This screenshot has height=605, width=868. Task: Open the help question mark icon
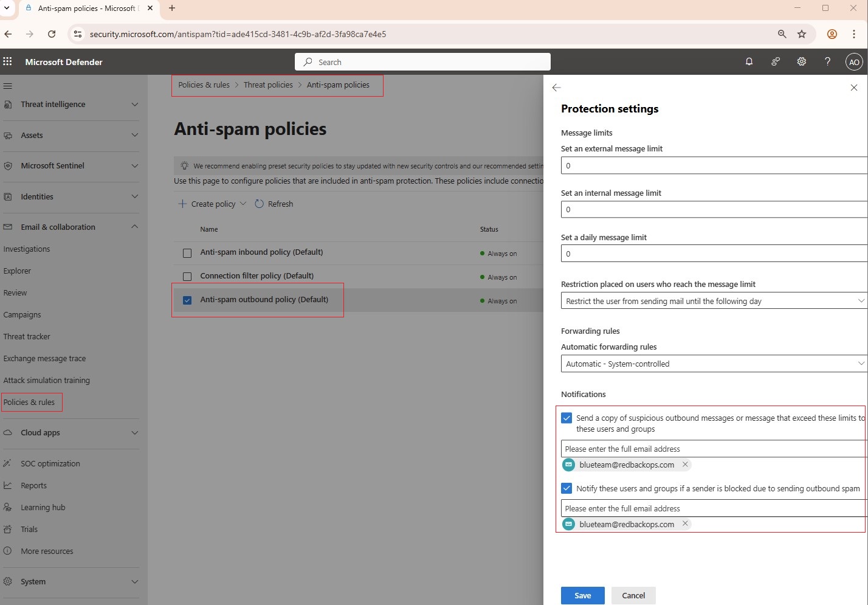(x=827, y=61)
